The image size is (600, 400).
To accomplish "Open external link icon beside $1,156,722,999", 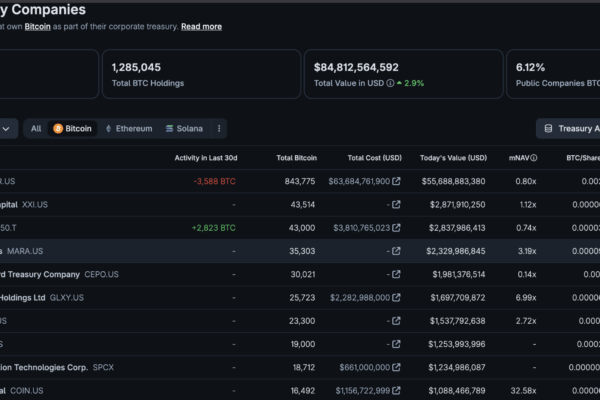I will coord(396,390).
